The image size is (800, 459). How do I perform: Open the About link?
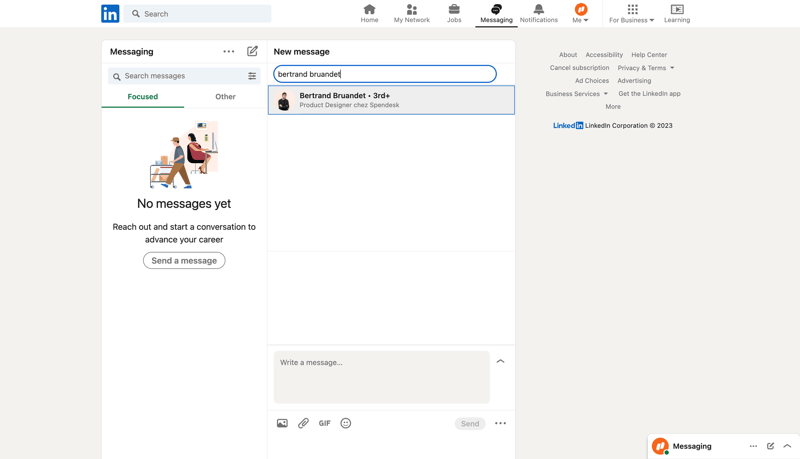point(568,55)
